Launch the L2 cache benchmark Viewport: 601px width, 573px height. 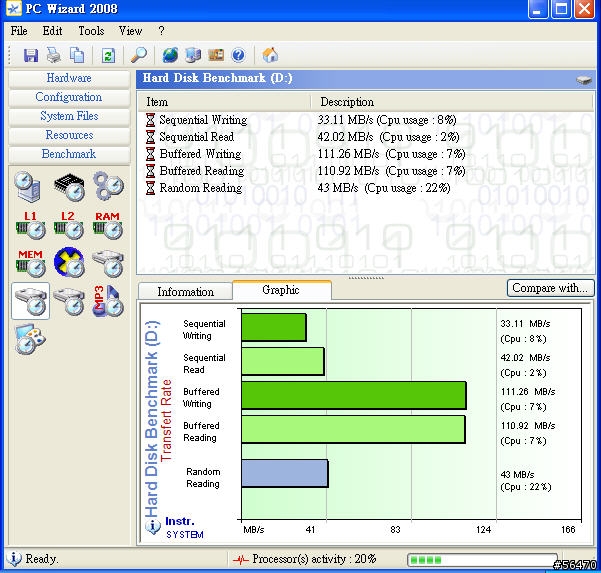click(x=69, y=225)
